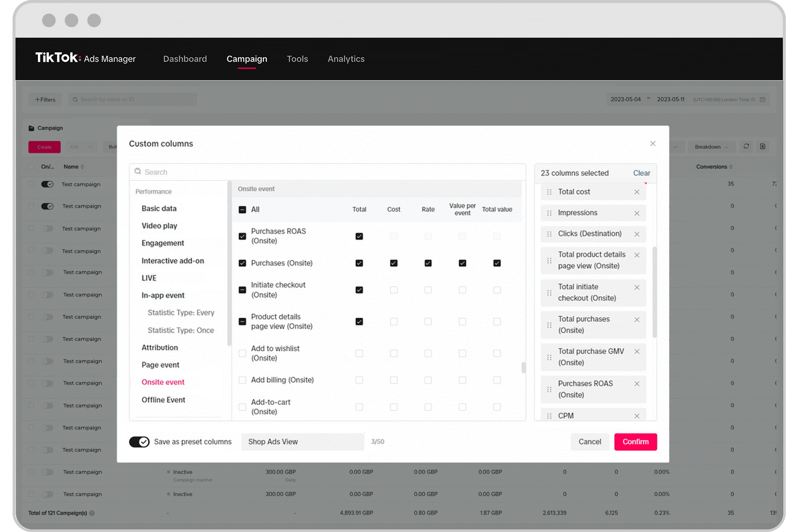Image resolution: width=798 pixels, height=532 pixels.
Task: Click search magnifier icon in custom columns
Action: pos(138,171)
